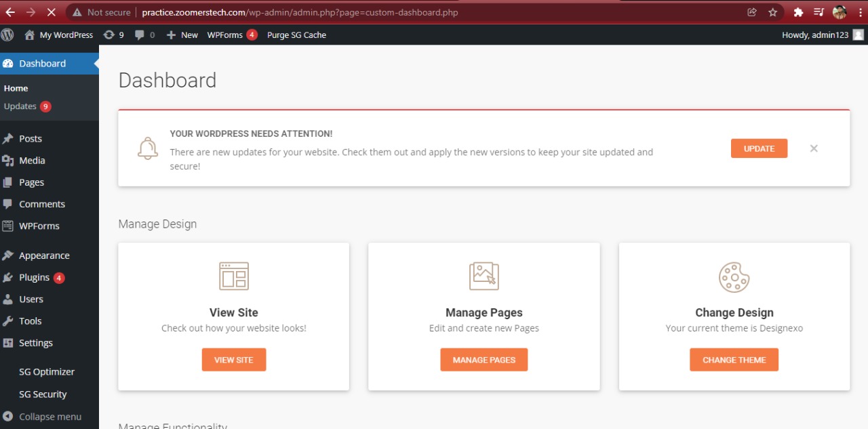Click the plus New item in admin bar
The image size is (868, 429).
pos(182,35)
